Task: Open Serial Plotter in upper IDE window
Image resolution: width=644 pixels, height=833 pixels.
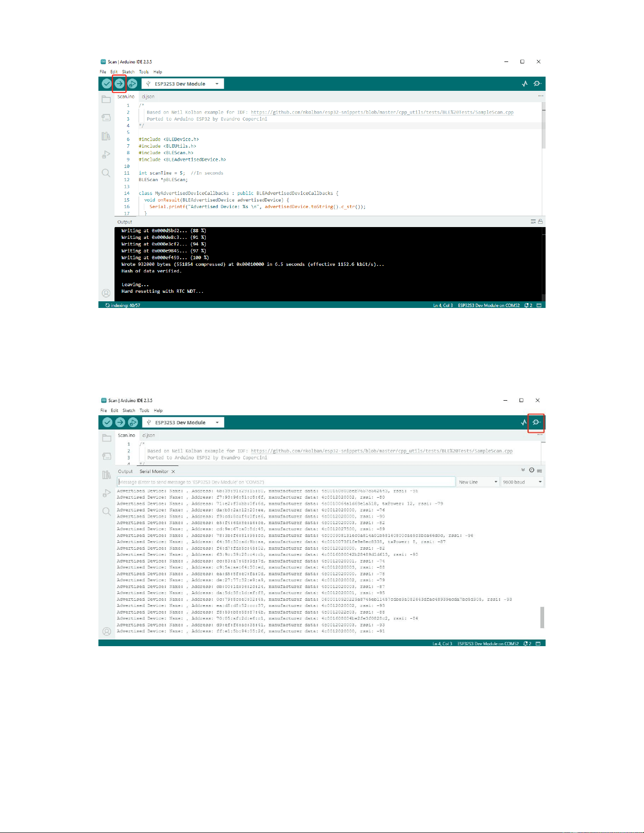Action: point(525,84)
